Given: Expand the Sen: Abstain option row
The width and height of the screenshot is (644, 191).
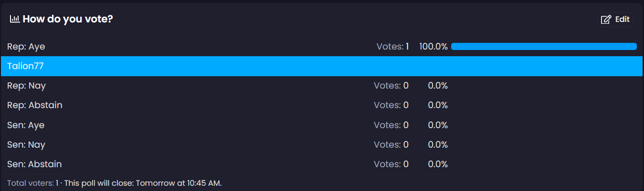Looking at the screenshot, I should 34,164.
